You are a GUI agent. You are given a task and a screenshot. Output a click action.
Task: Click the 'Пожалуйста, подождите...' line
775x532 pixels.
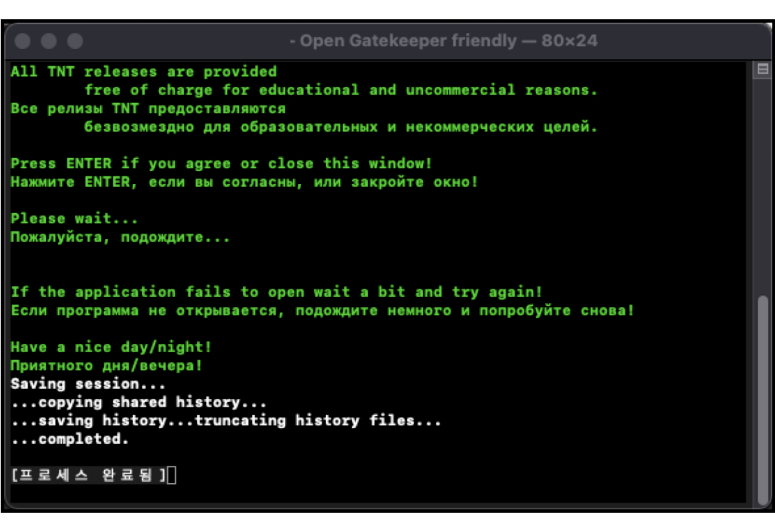[x=121, y=237]
